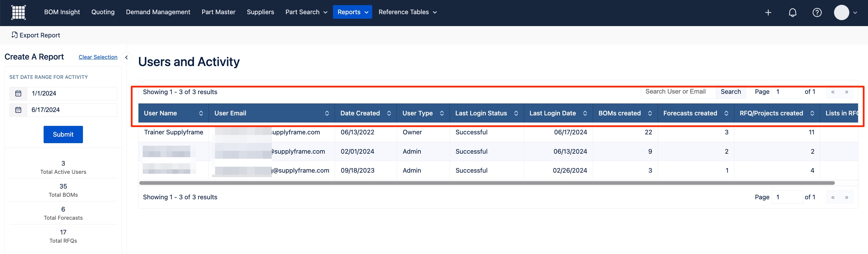Open the start date calendar icon
The image size is (868, 254).
tap(18, 94)
